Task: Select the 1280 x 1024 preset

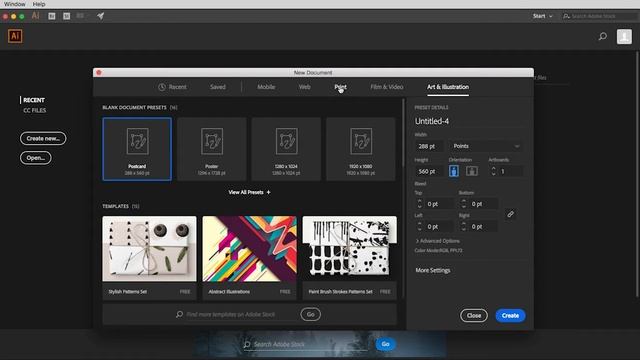Action: [286, 149]
